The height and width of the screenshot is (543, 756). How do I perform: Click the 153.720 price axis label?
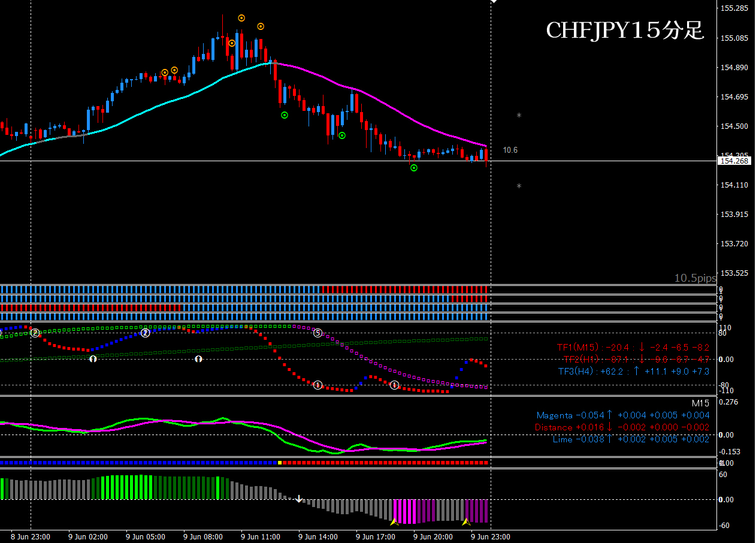(734, 243)
